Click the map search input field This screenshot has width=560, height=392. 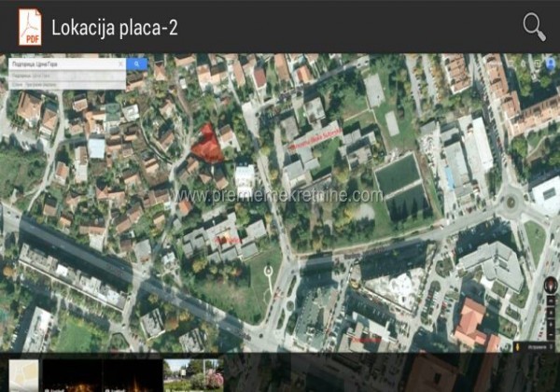(61, 64)
